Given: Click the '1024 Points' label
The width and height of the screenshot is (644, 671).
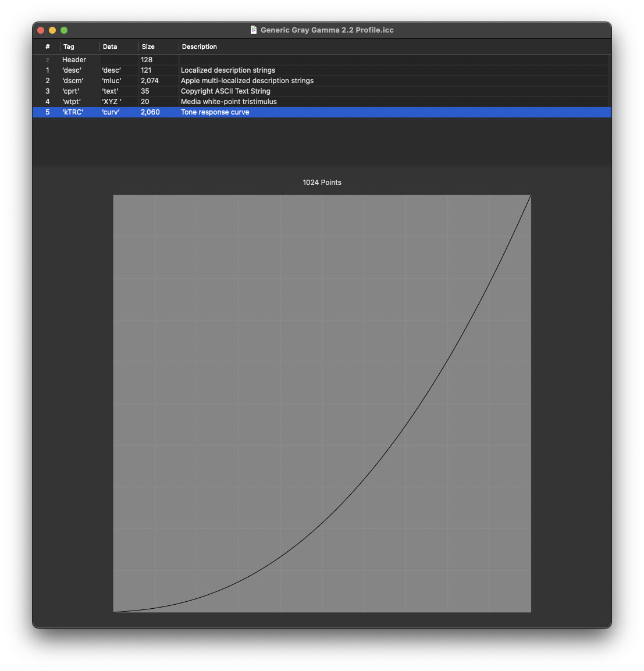Looking at the screenshot, I should click(x=322, y=183).
